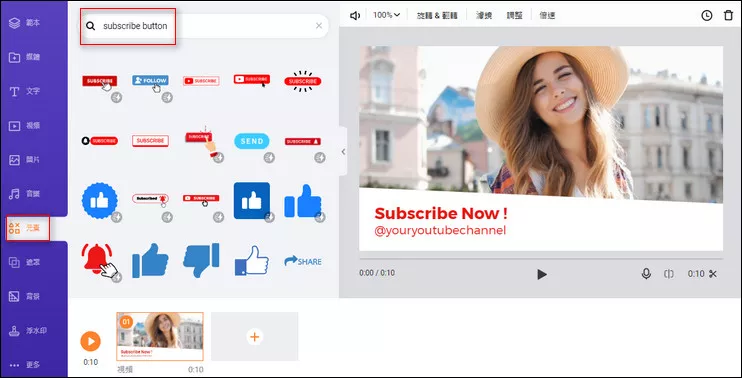Add the blue thumbs-down element
The width and height of the screenshot is (742, 378).
[x=201, y=260]
